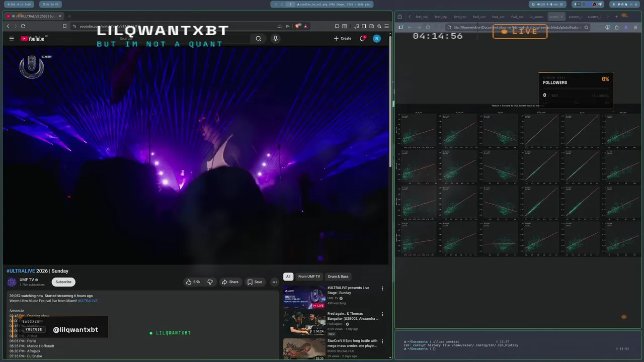Open the left browser hamburger menu
Viewport: 644px width, 362px height.
[387, 26]
